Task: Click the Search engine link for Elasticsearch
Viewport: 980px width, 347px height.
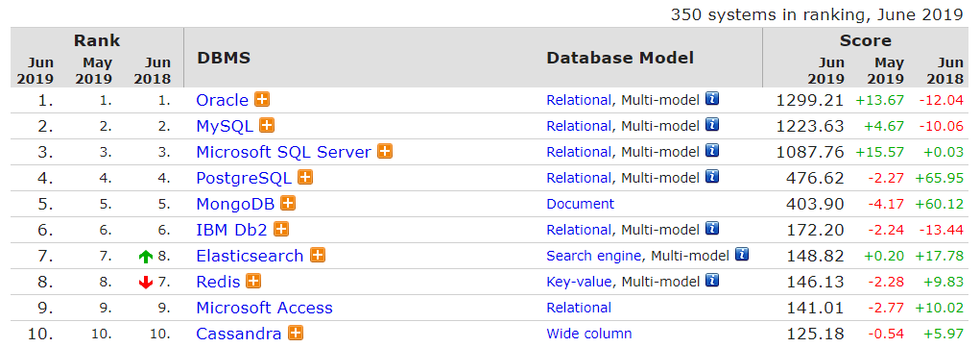Action: [594, 256]
